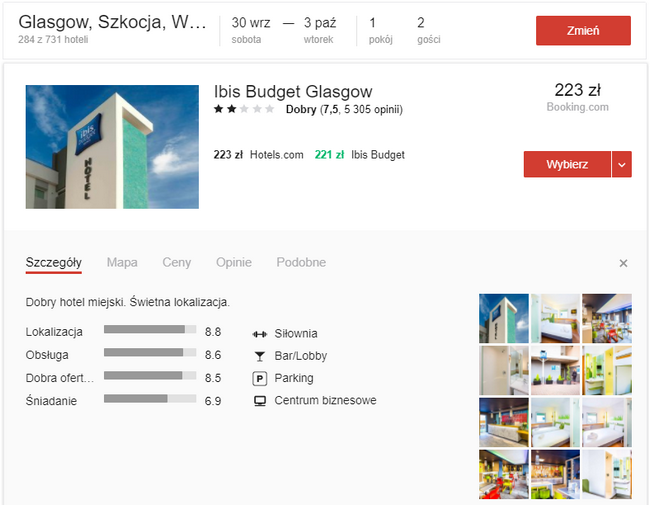
Task: Open the Ceny tab
Action: click(177, 262)
